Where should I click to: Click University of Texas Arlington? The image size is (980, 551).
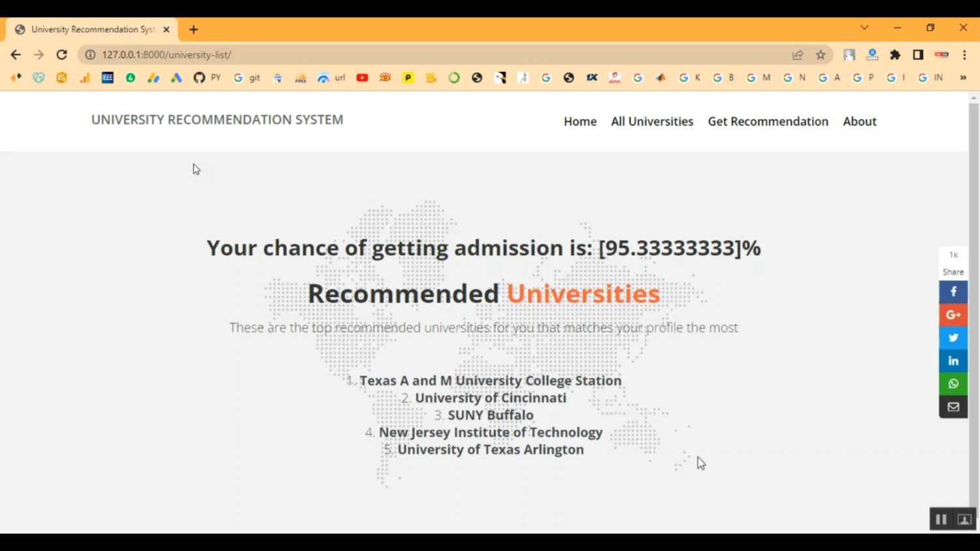[491, 449]
